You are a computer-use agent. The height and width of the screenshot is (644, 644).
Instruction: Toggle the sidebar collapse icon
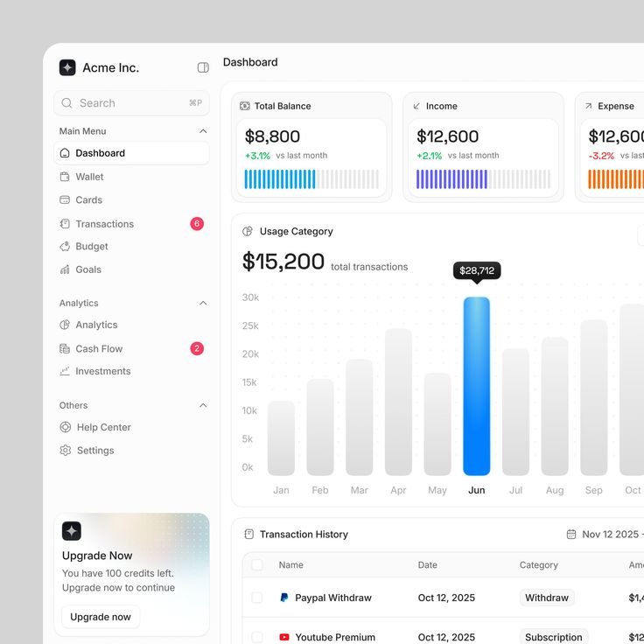[x=203, y=67]
